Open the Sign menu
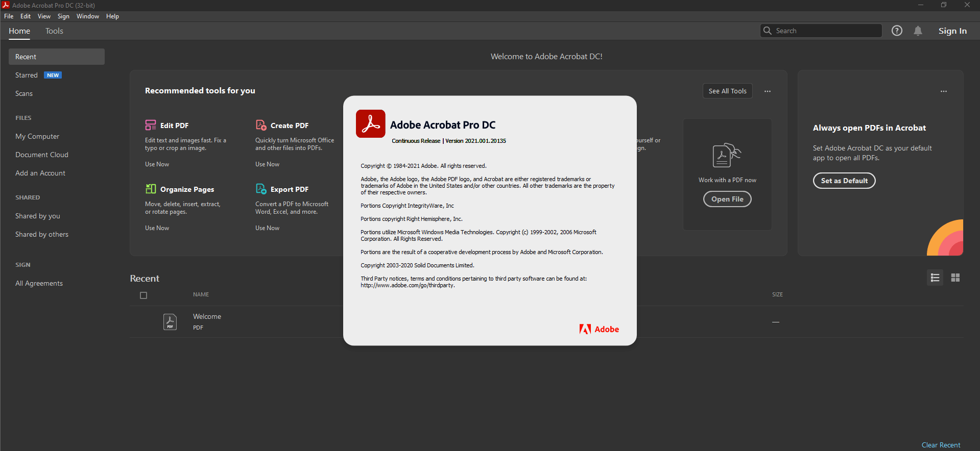Screen dimensions: 980x451 (x=63, y=16)
